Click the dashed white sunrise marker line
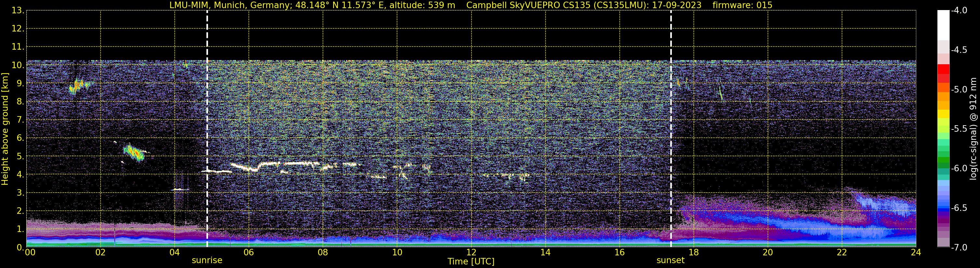Screen dimensions: 980x268 point(207,129)
